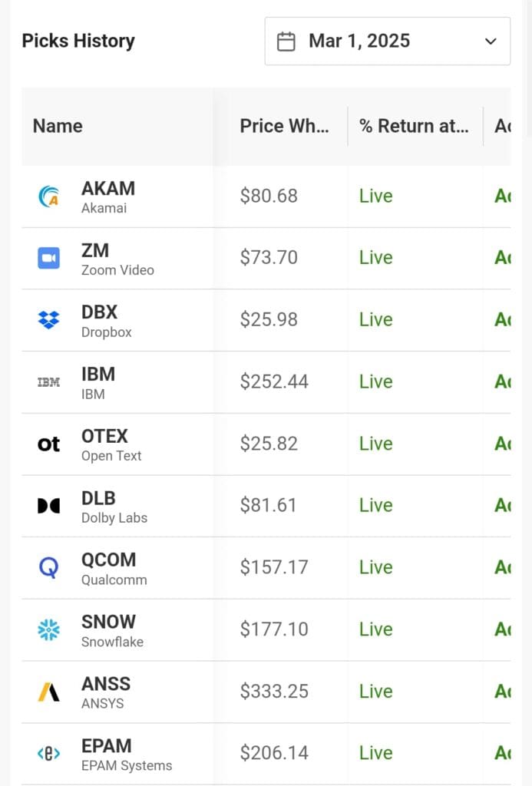532x786 pixels.
Task: Click the Open Text 'ot' logo
Action: (x=49, y=444)
